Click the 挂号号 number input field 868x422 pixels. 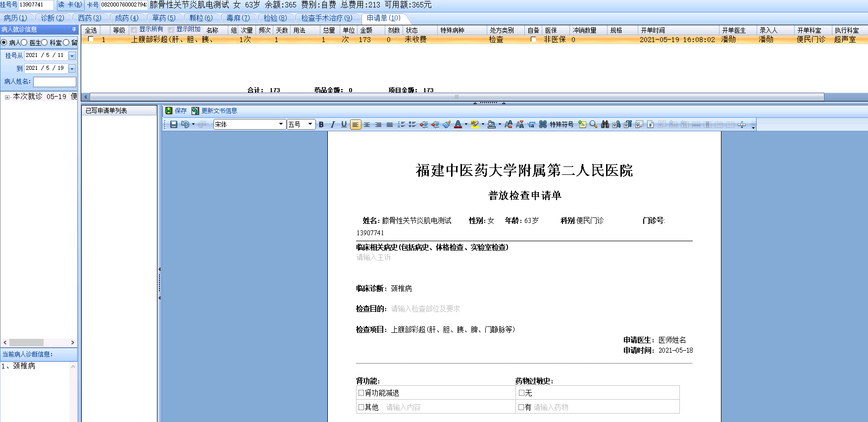click(36, 5)
